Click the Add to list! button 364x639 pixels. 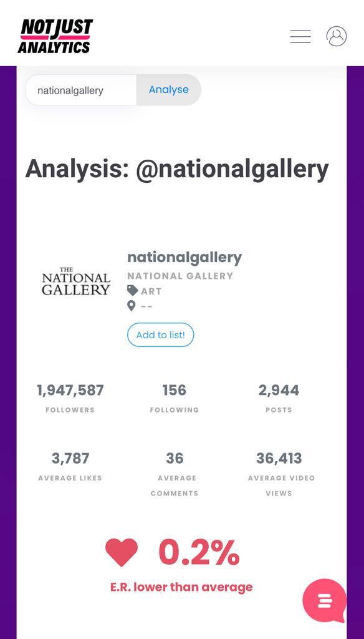(x=160, y=335)
